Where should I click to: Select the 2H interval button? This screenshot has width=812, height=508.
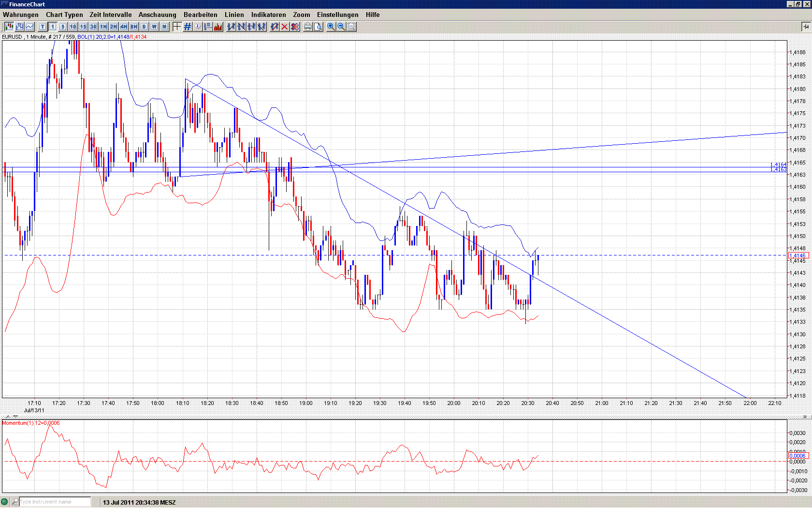coord(114,27)
